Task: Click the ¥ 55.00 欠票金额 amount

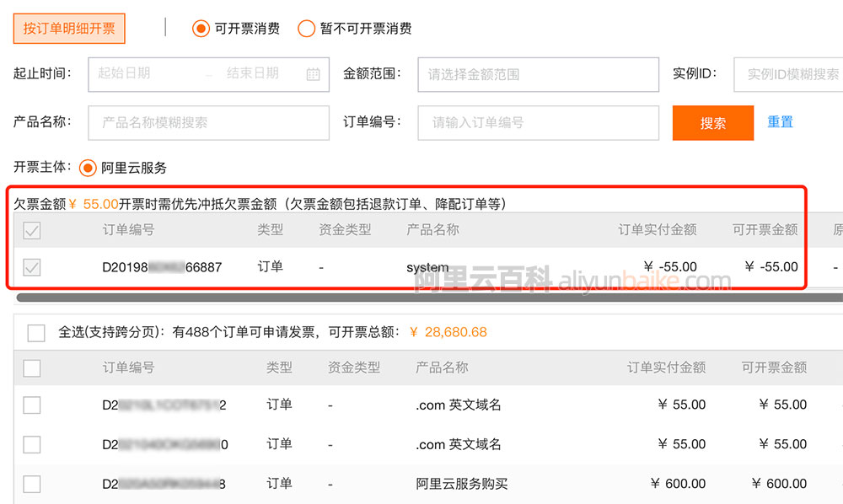Action: click(x=94, y=204)
